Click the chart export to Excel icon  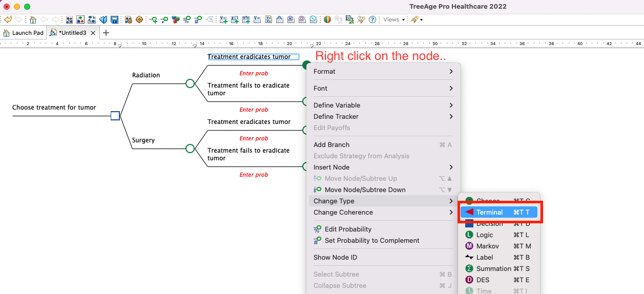[x=350, y=20]
